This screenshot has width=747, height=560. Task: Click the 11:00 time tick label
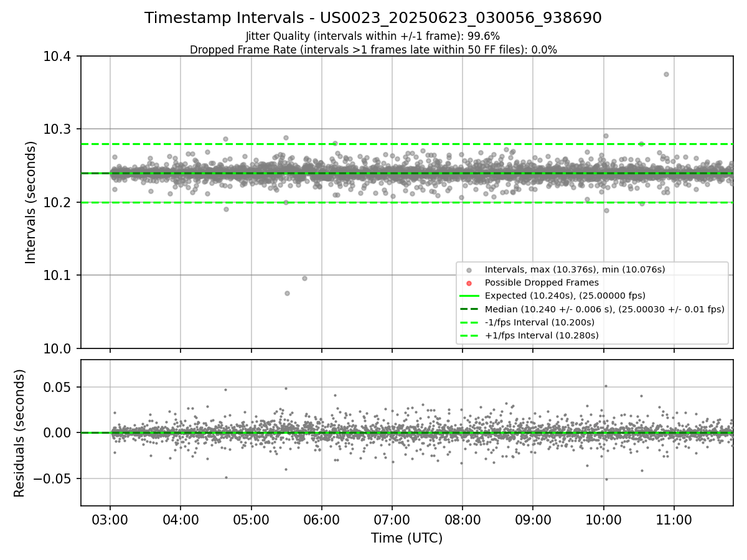pyautogui.click(x=674, y=520)
